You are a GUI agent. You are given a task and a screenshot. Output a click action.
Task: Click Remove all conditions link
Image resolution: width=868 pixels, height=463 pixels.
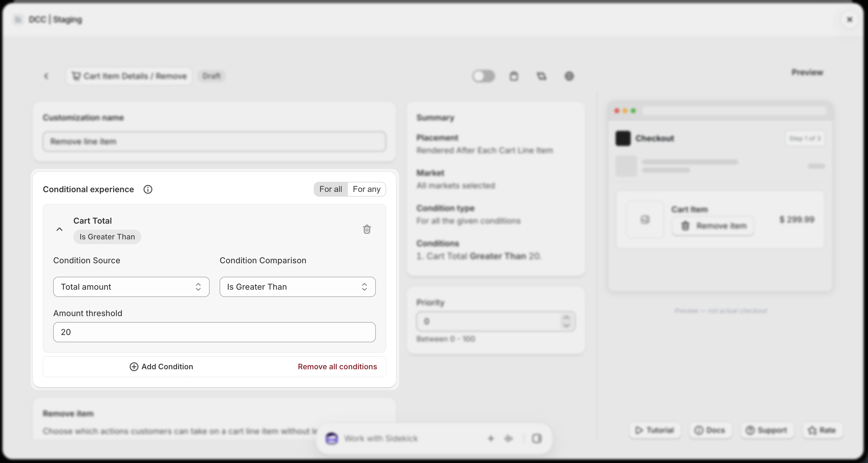pyautogui.click(x=337, y=367)
